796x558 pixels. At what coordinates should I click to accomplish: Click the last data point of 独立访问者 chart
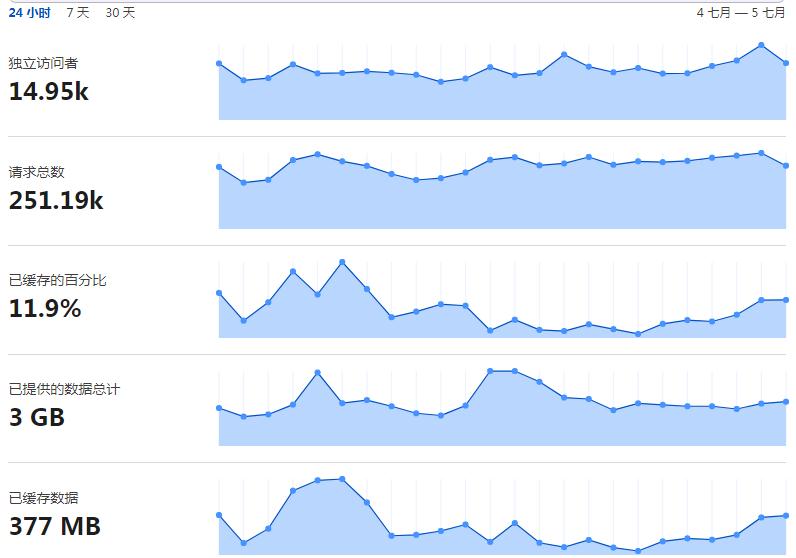pyautogui.click(x=786, y=63)
